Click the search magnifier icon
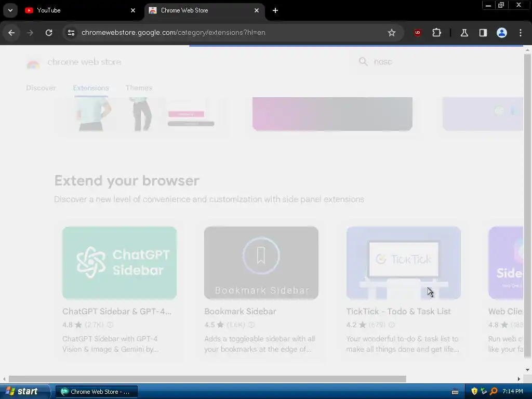Screen dimensions: 532x399 coord(363,62)
